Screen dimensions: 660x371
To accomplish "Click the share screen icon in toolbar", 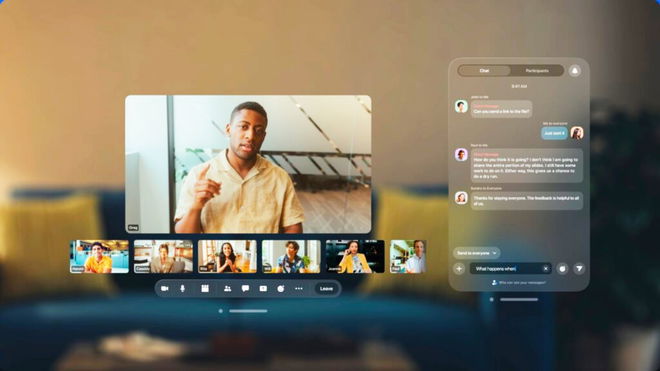I will 263,288.
